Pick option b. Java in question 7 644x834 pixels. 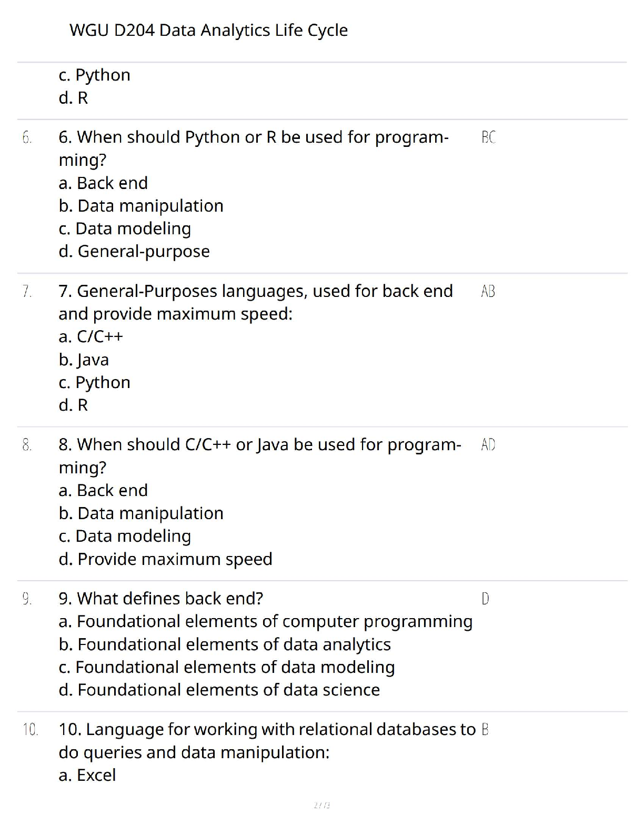point(84,360)
